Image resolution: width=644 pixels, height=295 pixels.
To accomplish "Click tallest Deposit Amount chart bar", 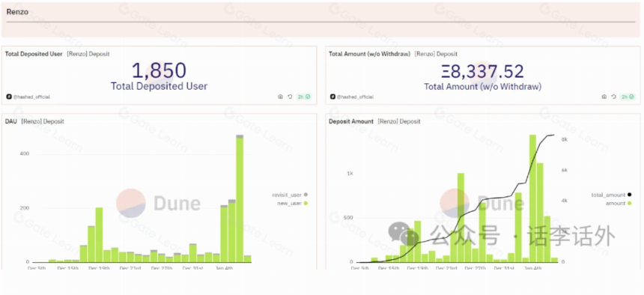I will coord(532,198).
